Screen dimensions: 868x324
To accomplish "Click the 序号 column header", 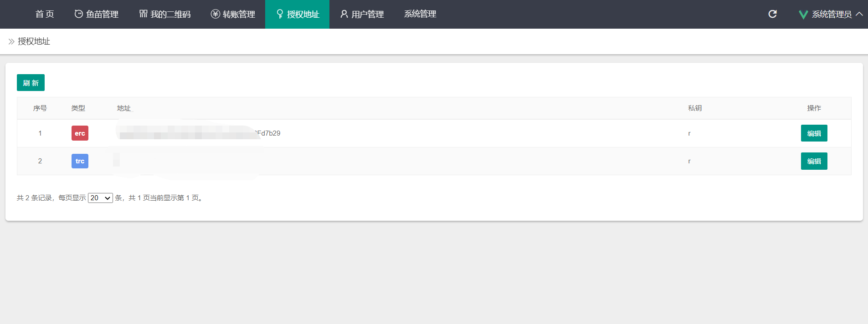I will click(40, 108).
